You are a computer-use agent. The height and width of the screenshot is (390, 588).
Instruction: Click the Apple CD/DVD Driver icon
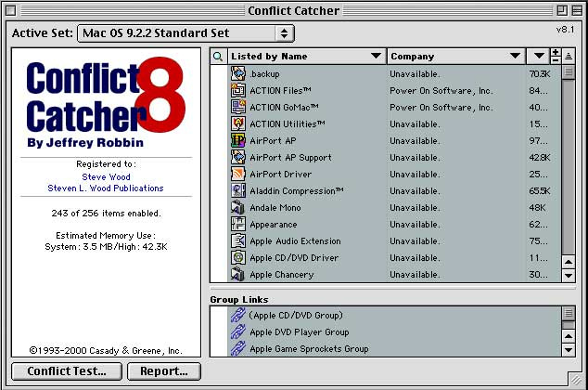click(x=237, y=257)
